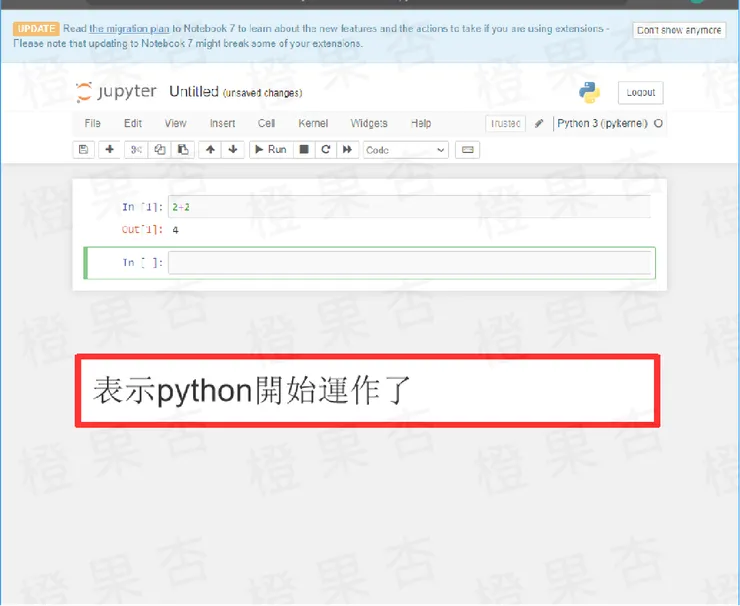This screenshot has height=606, width=740.
Task: Open the migration plan link
Action: 129,29
